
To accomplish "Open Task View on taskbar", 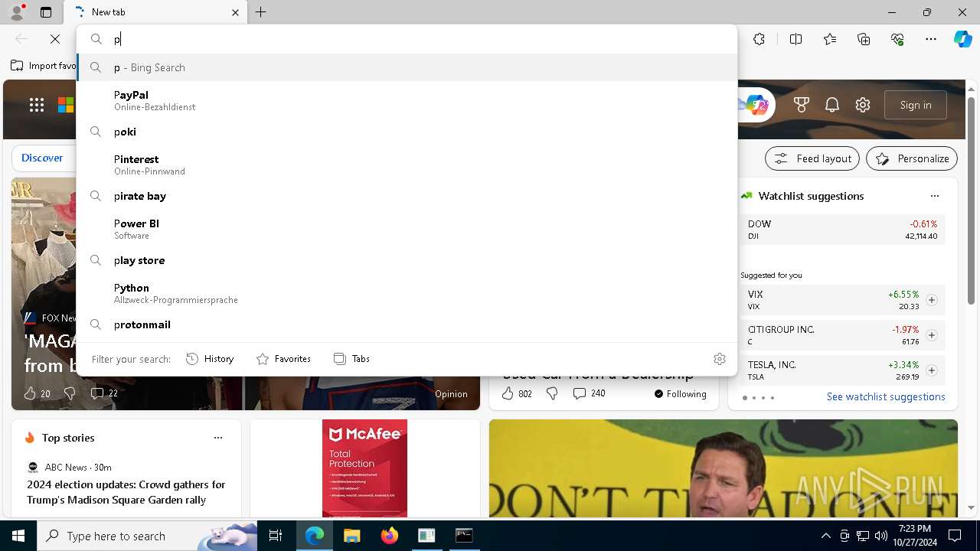I will (x=276, y=536).
